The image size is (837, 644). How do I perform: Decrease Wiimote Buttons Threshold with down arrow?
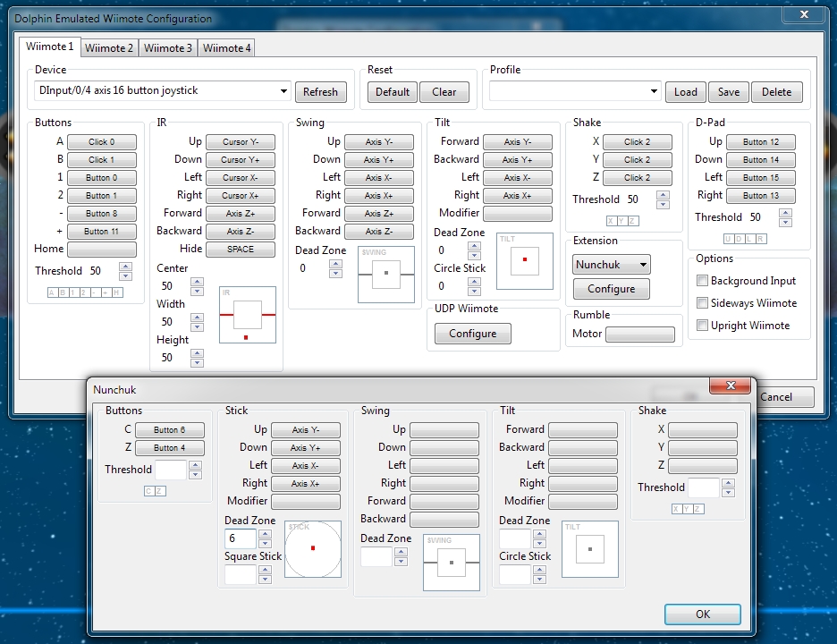pyautogui.click(x=125, y=275)
